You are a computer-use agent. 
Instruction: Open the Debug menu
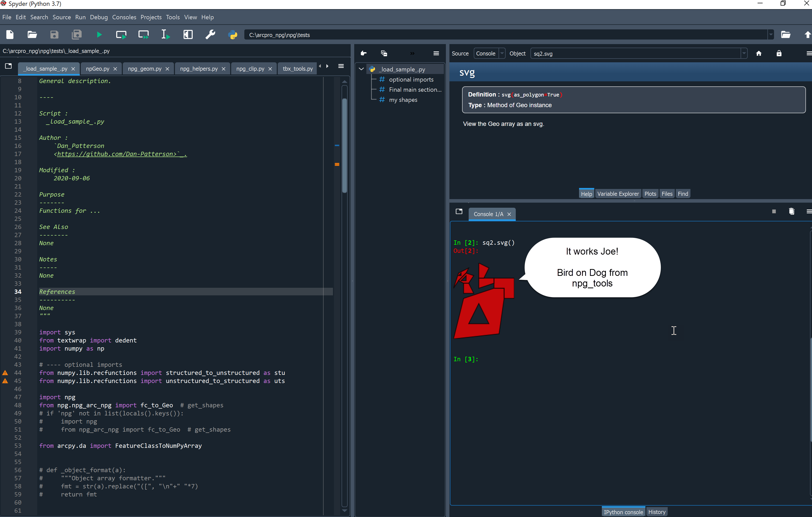tap(98, 17)
